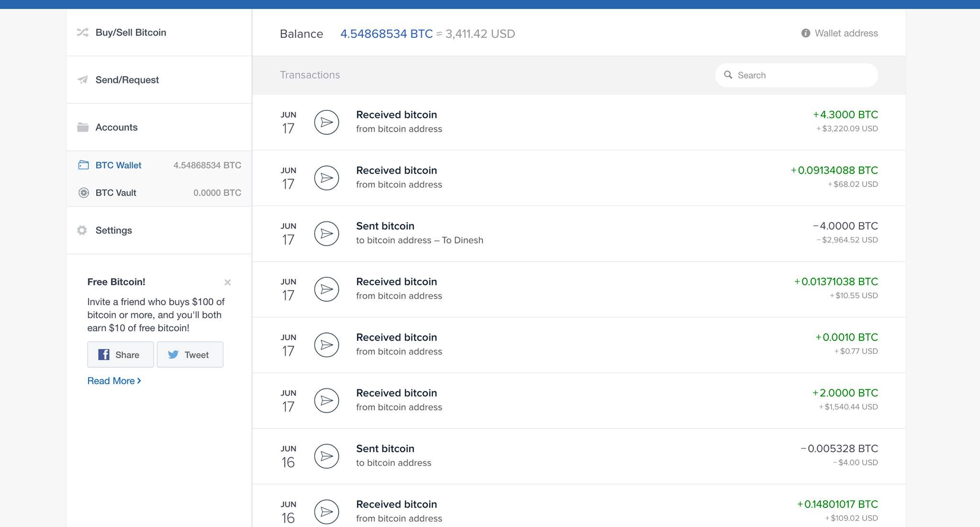Focus the transactions Search field
Viewport: 980px width, 527px height.
[804, 75]
